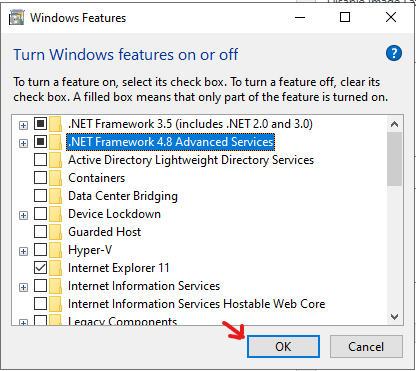Toggle .NET Framework 4.8 Advanced Services checkbox
Image resolution: width=416 pixels, height=371 pixels.
(40, 142)
